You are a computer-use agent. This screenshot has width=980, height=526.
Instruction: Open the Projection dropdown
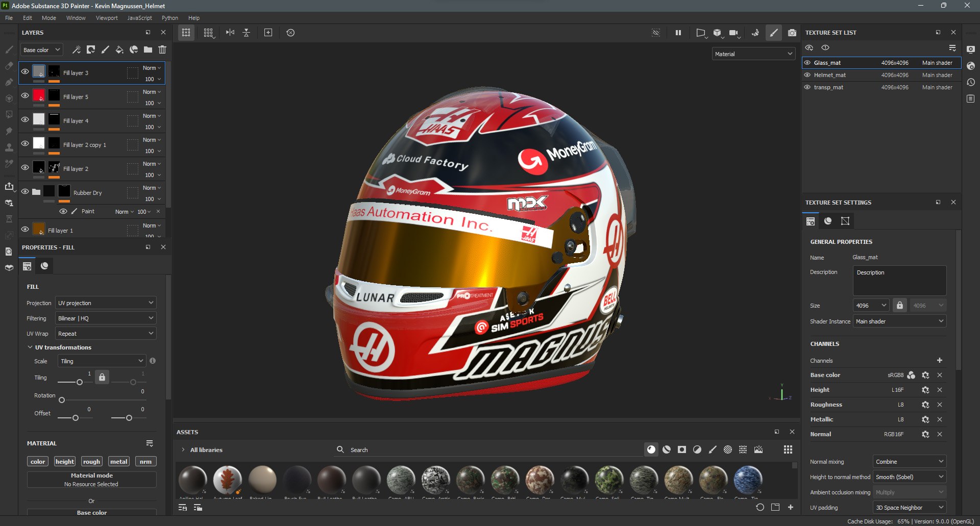click(x=106, y=303)
